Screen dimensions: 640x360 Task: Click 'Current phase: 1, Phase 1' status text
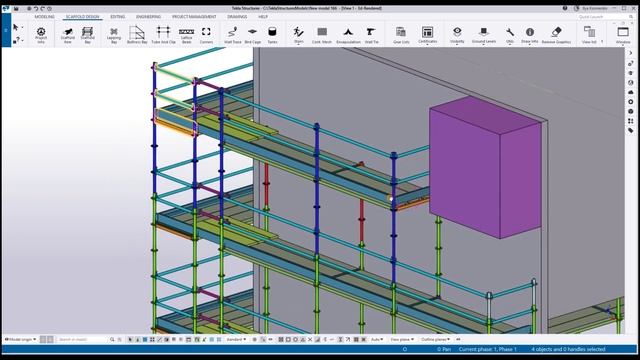point(488,349)
